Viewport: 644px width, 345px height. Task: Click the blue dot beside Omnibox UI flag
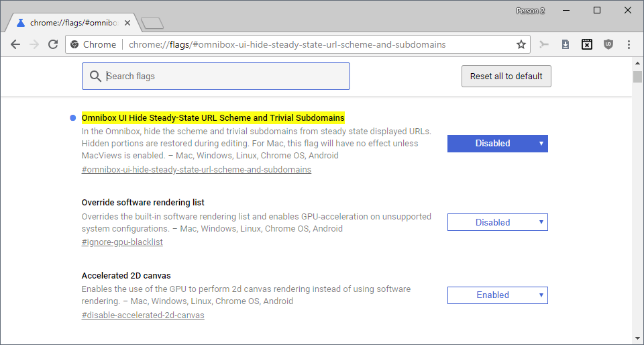tap(72, 118)
